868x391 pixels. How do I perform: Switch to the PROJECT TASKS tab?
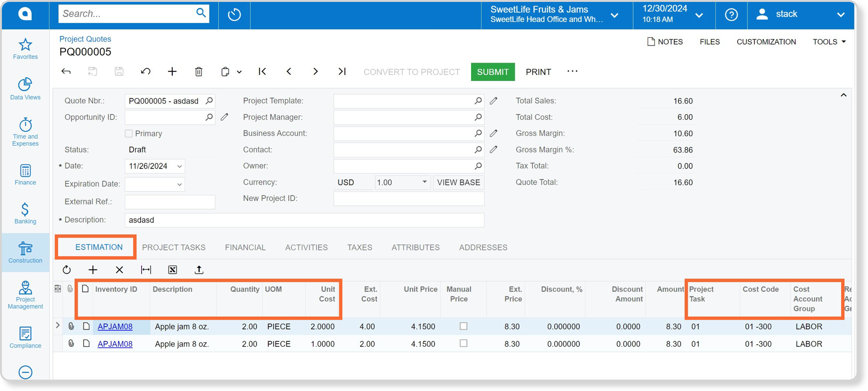[x=174, y=248]
